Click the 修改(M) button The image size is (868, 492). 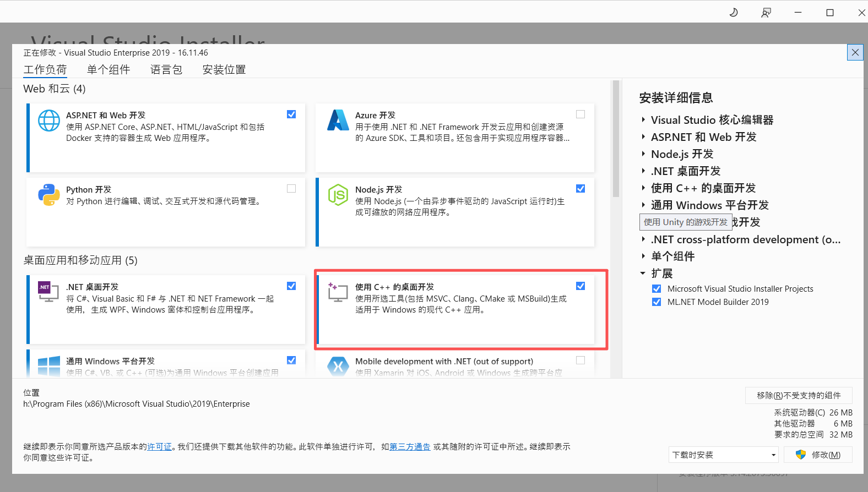click(x=818, y=455)
